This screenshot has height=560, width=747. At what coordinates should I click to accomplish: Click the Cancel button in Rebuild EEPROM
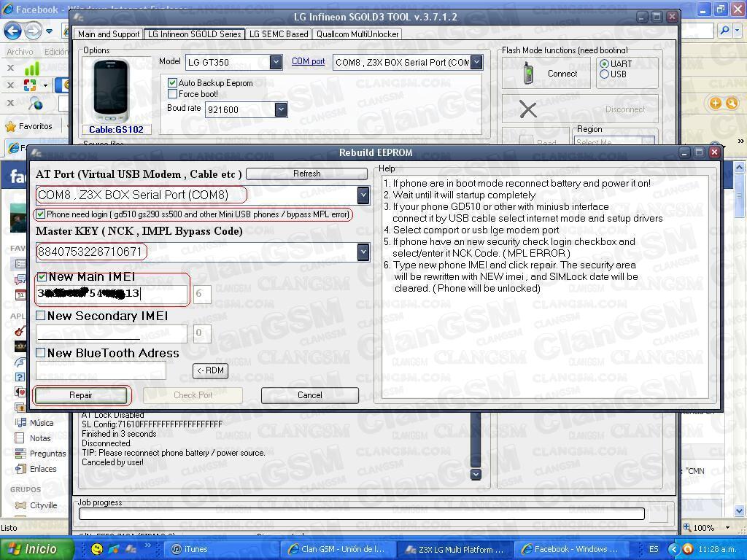[309, 395]
